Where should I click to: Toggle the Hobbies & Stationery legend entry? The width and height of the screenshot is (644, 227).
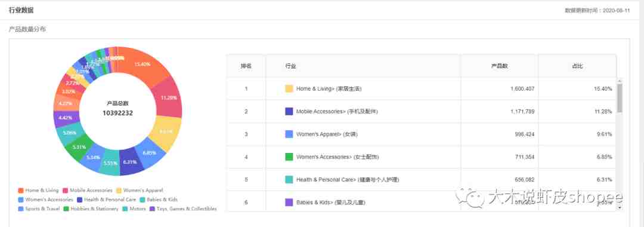tap(92, 209)
